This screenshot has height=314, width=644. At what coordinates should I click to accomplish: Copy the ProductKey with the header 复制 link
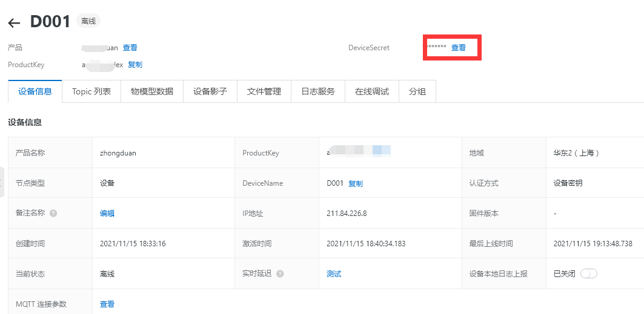pyautogui.click(x=135, y=65)
